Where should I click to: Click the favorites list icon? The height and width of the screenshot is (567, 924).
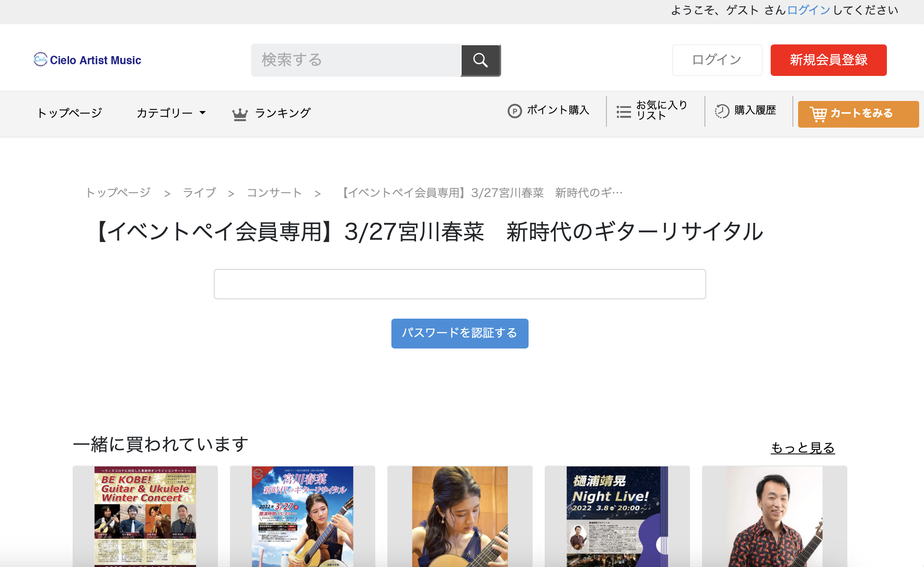[x=623, y=112]
